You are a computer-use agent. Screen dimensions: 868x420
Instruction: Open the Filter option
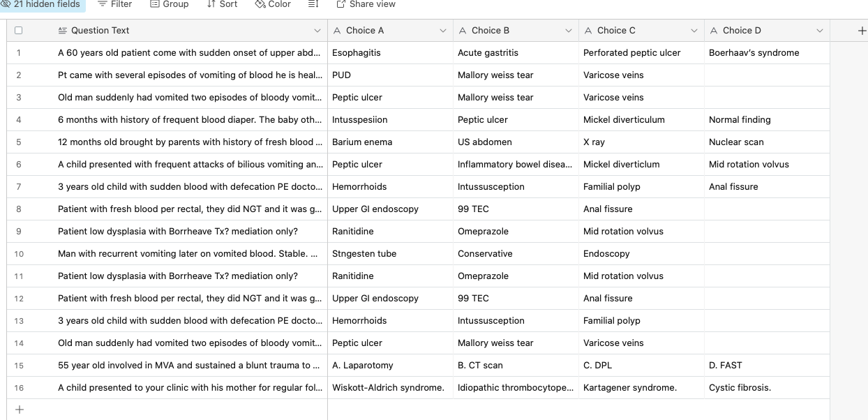pyautogui.click(x=114, y=4)
